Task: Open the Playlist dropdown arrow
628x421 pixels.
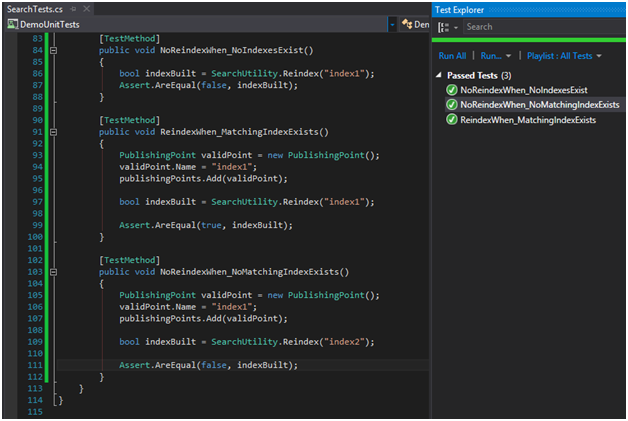Action: (x=599, y=56)
